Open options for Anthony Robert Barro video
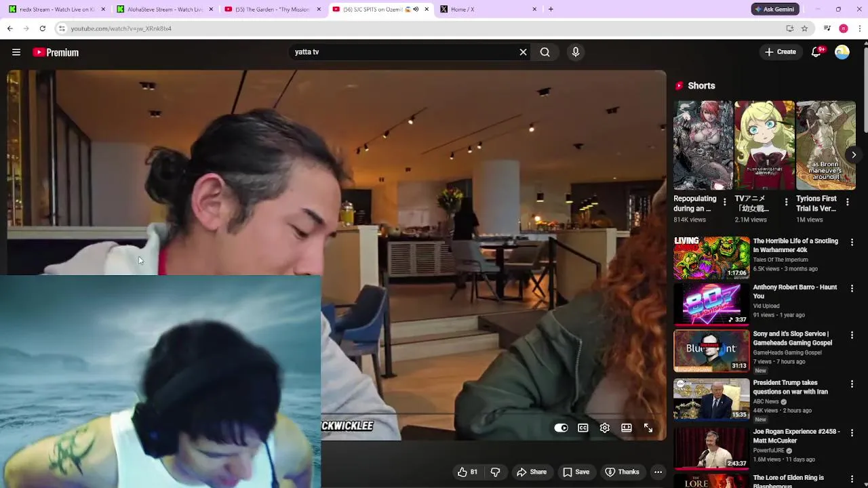The height and width of the screenshot is (488, 868). (852, 288)
